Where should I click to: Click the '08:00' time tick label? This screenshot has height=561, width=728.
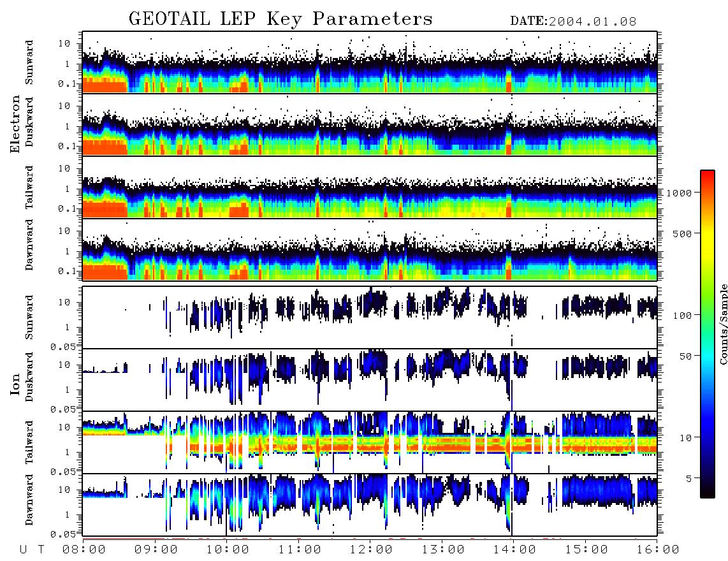tap(84, 550)
